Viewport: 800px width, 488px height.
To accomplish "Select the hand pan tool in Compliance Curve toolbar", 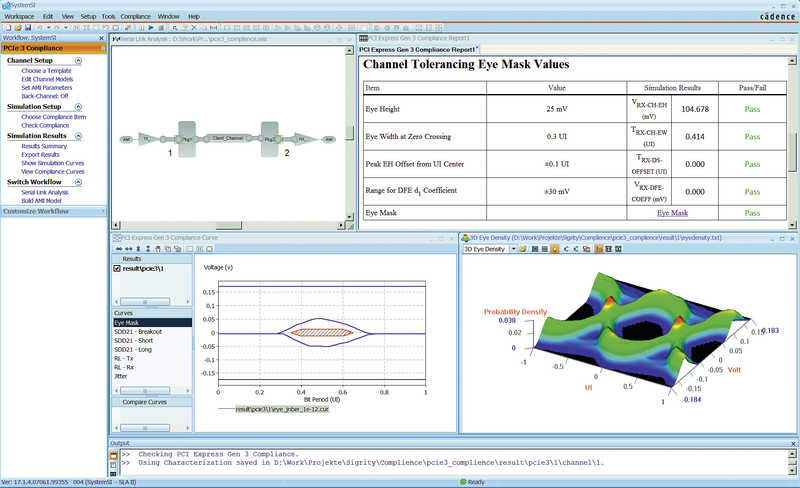I will pos(158,249).
